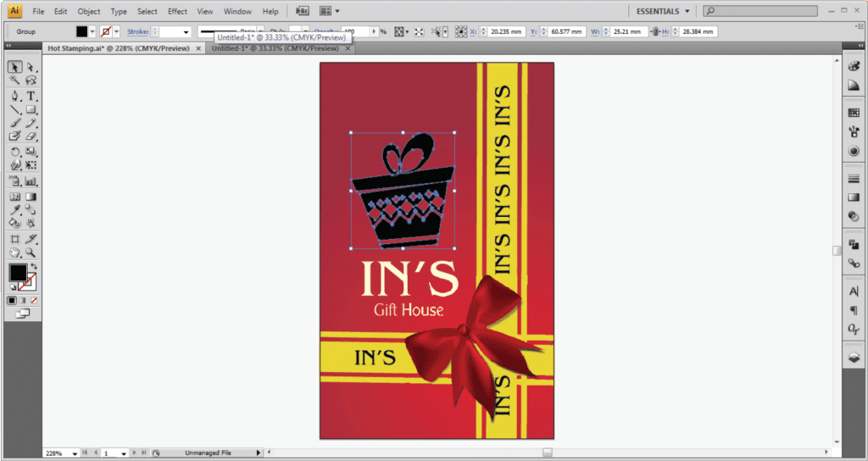Screen dimensions: 868x461
Task: Select the Eyedropper tool
Action: (x=14, y=209)
